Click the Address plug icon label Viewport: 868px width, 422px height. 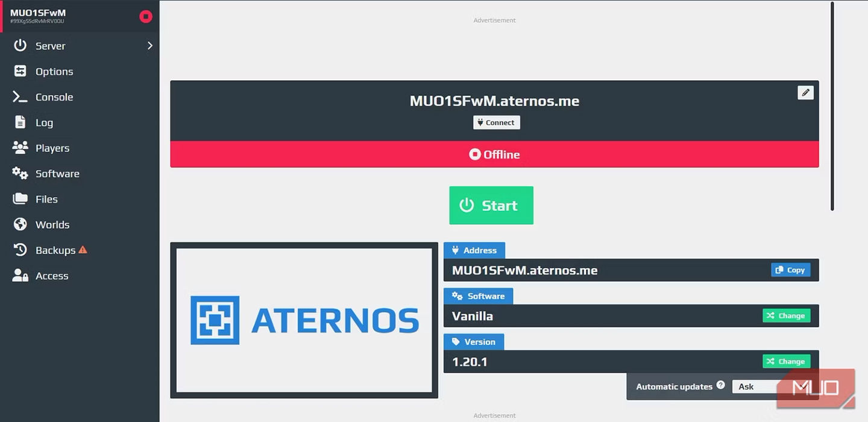pos(474,250)
